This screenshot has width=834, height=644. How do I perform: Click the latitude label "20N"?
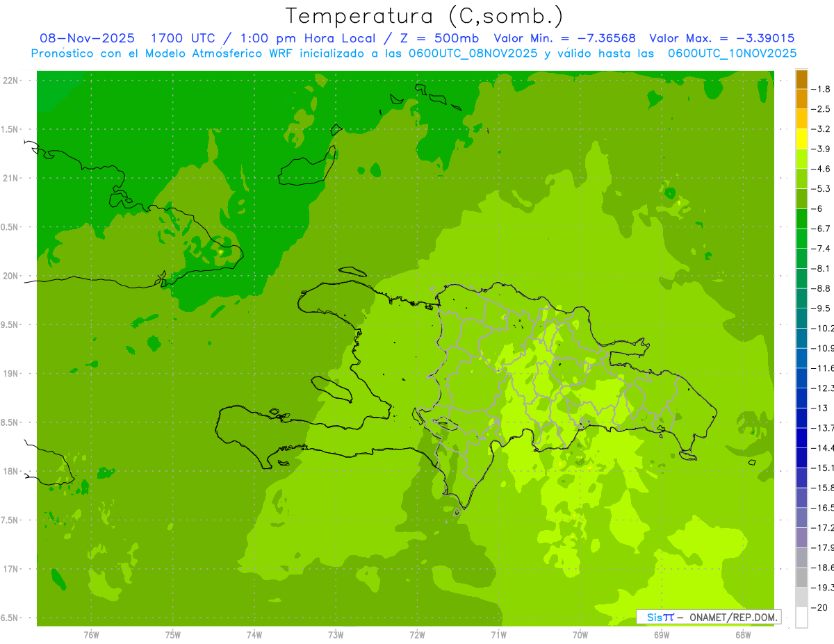[11, 276]
